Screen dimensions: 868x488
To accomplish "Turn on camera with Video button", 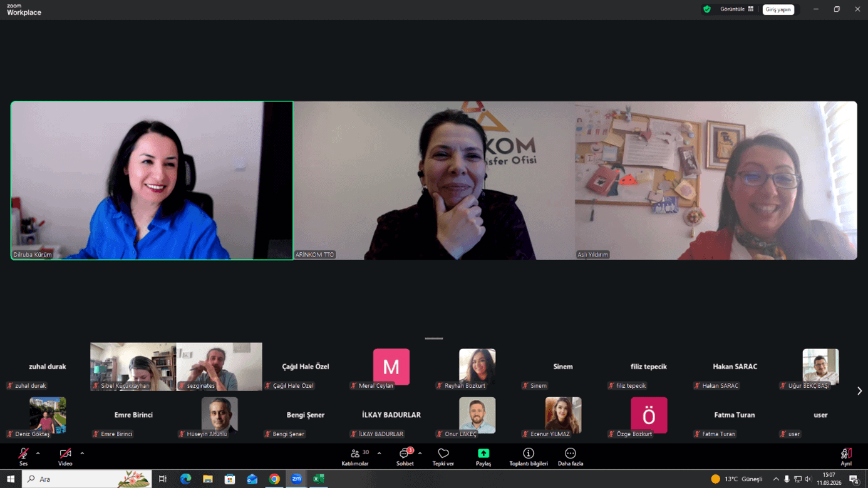I will coord(65,455).
